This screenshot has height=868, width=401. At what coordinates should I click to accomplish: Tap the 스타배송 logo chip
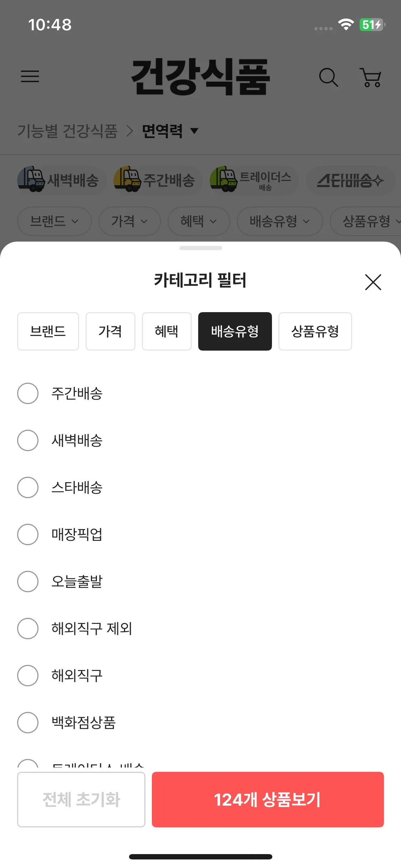coord(350,181)
